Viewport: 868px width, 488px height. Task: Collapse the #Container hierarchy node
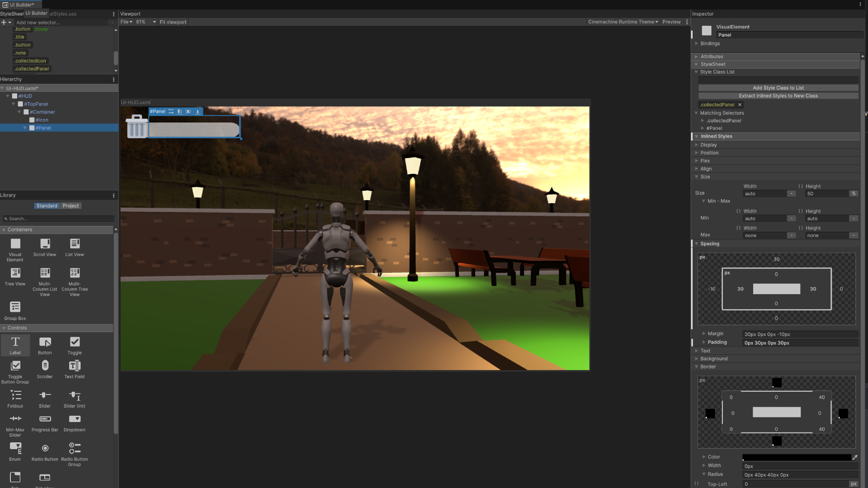[x=19, y=112]
